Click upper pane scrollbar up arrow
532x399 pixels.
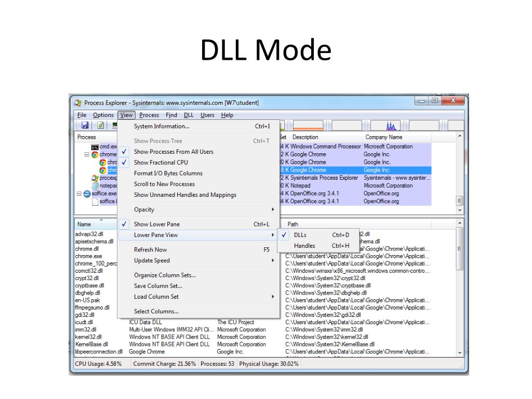click(x=460, y=136)
